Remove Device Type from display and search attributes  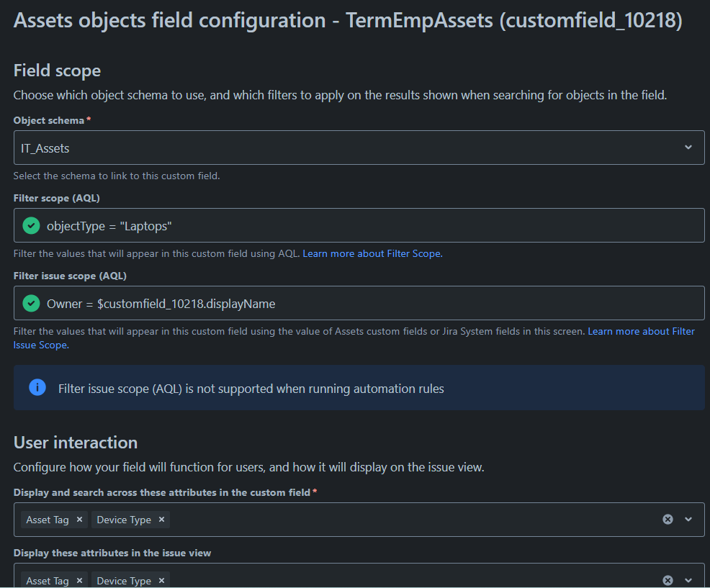(161, 520)
